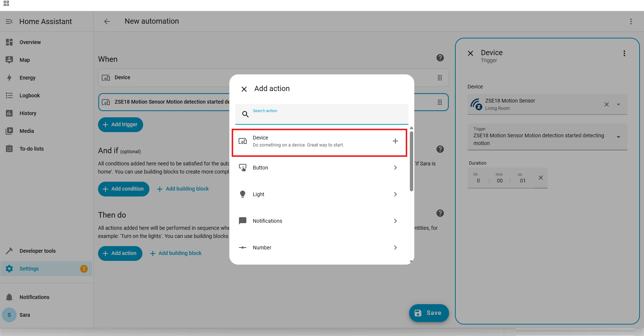
Task: Click the Add trigger button
Action: pyautogui.click(x=121, y=125)
